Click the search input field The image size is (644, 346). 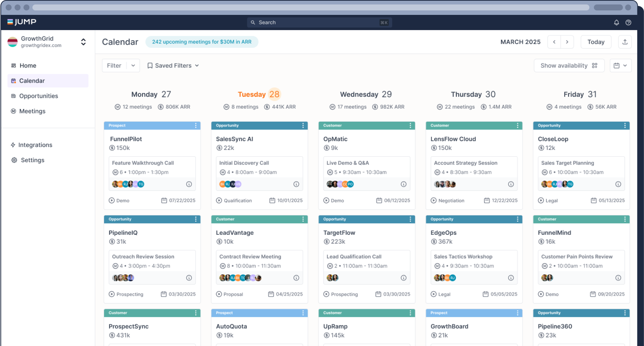(x=319, y=23)
